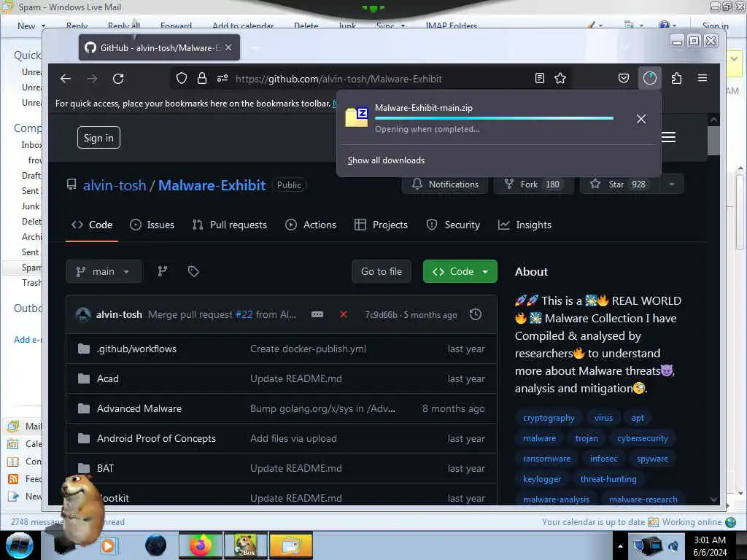Open the tracking protection shield icon
Viewport: 747px width, 560px height.
click(x=182, y=79)
